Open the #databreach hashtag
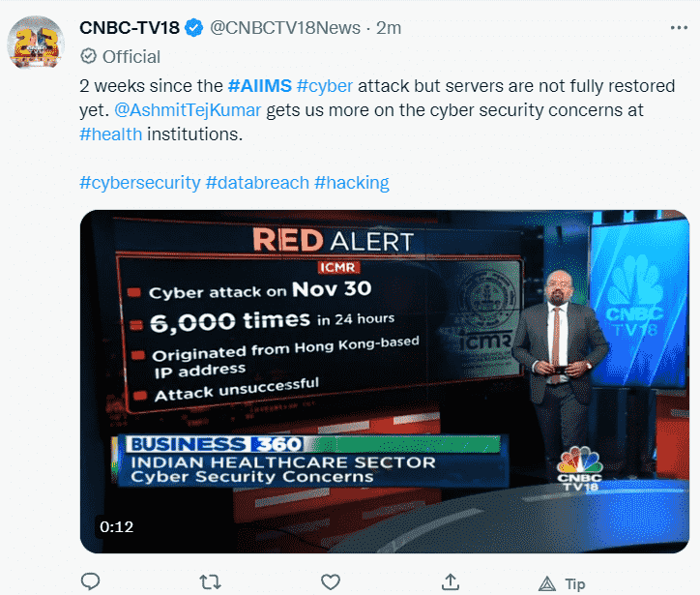This screenshot has width=700, height=595. [x=257, y=182]
